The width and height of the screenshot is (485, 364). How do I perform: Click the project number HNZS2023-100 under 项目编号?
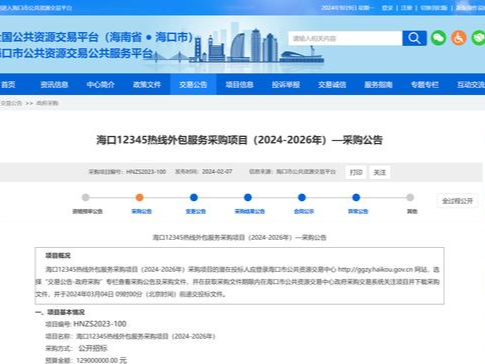coord(100,324)
